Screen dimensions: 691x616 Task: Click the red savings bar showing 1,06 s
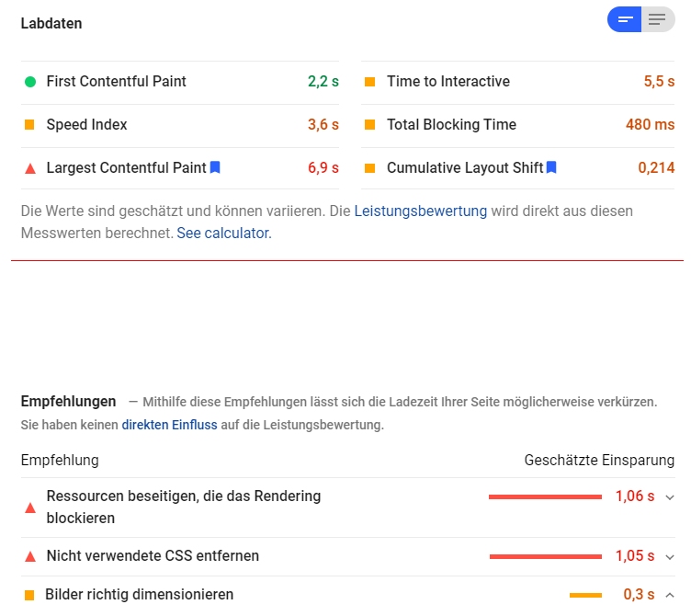[545, 496]
